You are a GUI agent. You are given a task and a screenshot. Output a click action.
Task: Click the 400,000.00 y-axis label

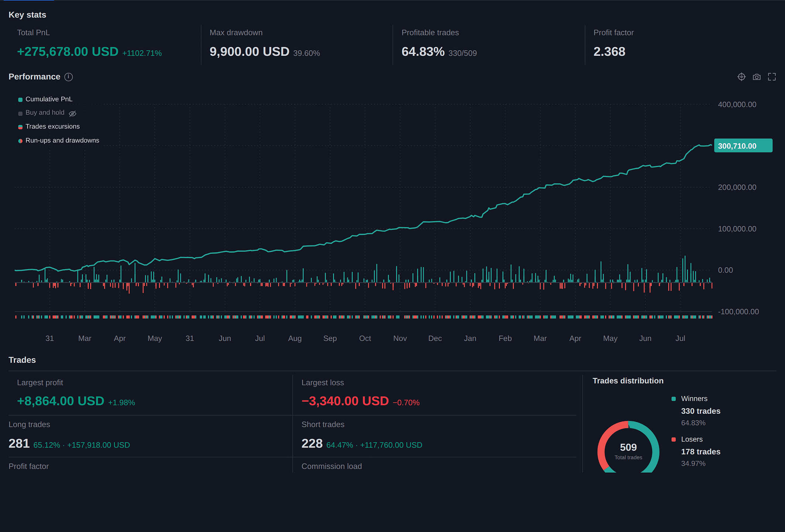737,105
